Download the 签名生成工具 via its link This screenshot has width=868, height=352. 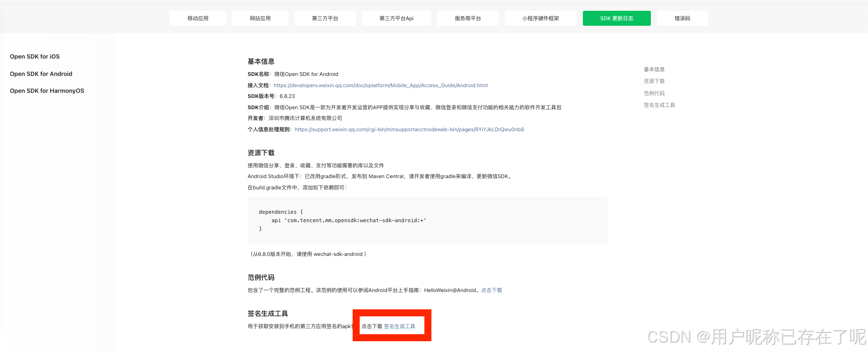click(x=400, y=326)
